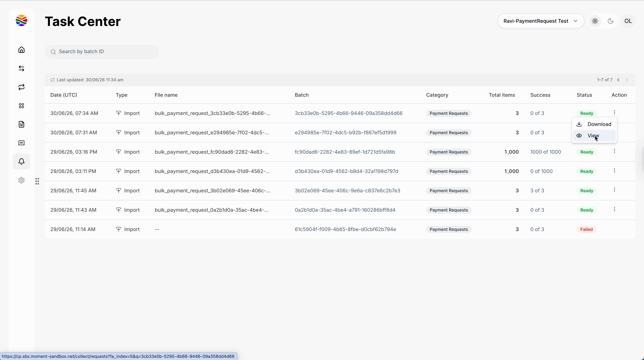The image size is (644, 360).
Task: Open the settings gear icon in the sidebar
Action: [21, 180]
